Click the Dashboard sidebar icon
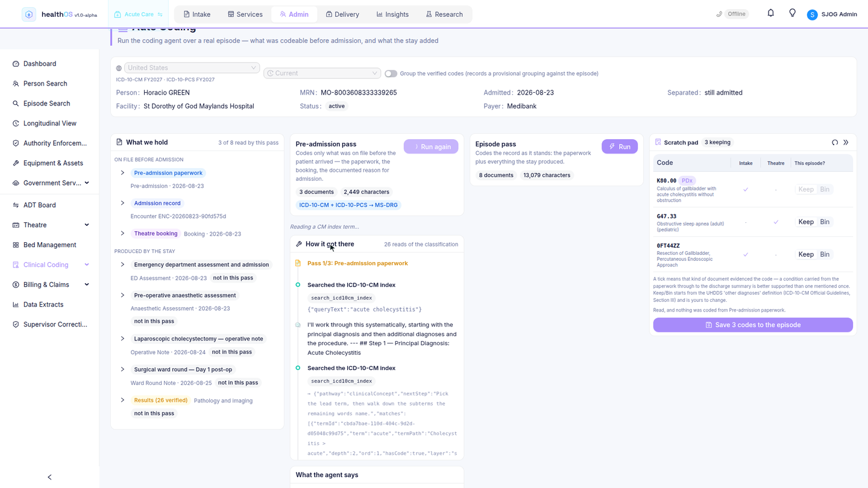 coord(16,64)
